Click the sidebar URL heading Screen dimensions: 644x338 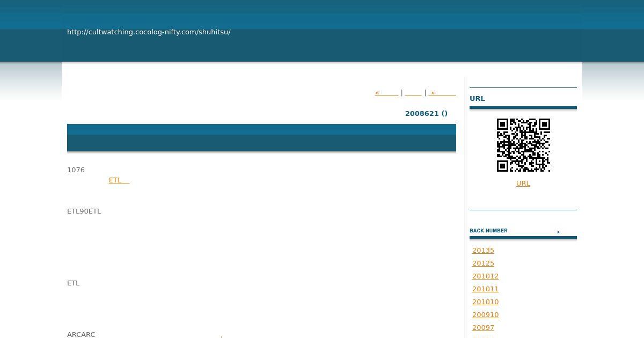[x=477, y=99]
